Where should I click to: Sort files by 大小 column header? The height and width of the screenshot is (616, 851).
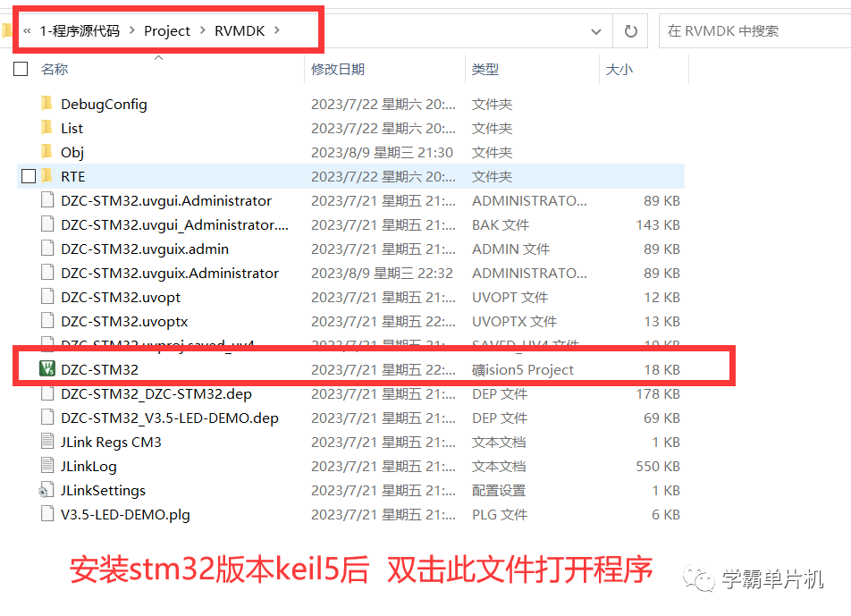pos(619,70)
